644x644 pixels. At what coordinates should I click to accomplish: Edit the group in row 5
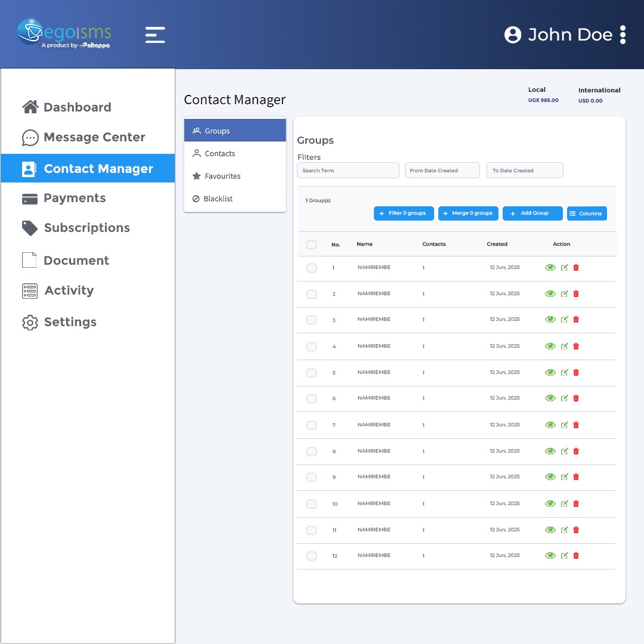pyautogui.click(x=564, y=373)
